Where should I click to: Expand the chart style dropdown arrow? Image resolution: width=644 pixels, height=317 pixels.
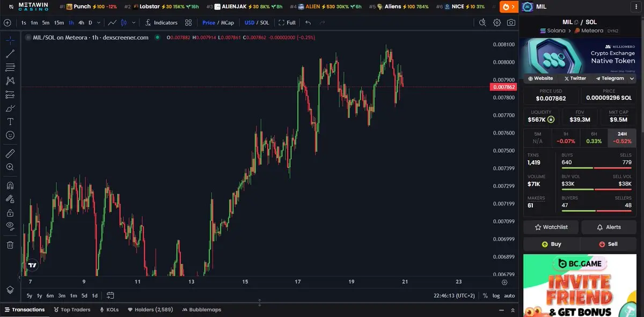[133, 23]
